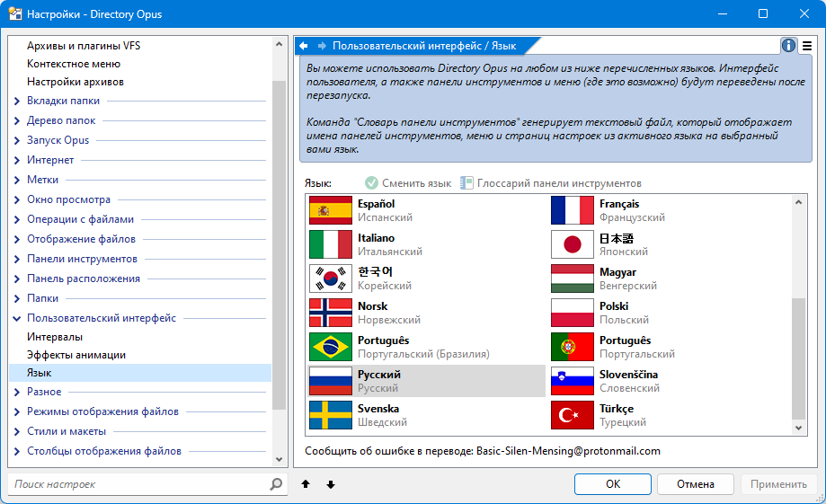Click the forward arrow in page header
The image size is (826, 504).
coord(321,45)
